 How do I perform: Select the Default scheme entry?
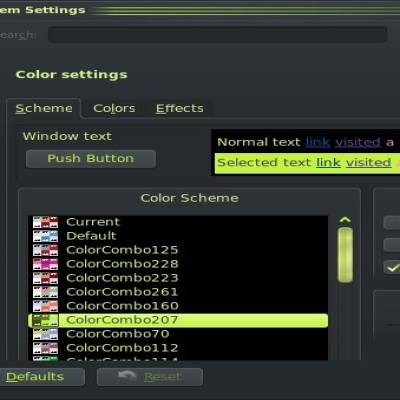click(x=178, y=236)
